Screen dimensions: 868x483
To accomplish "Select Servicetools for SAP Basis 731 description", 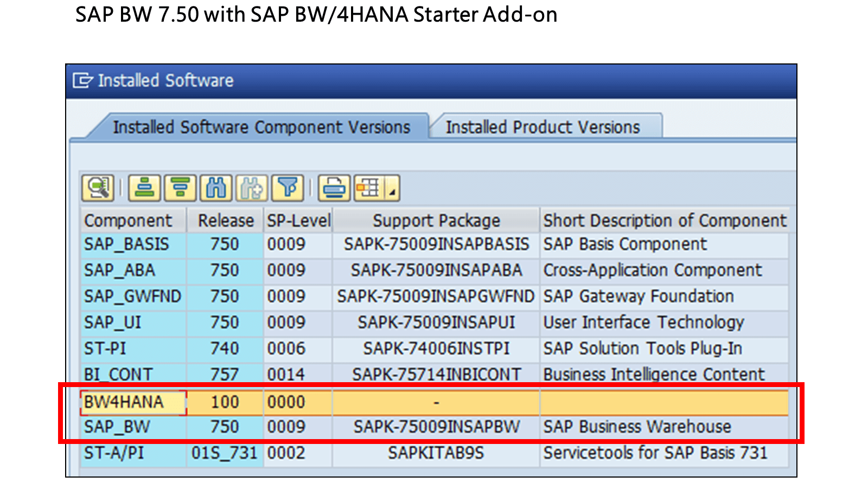I will tap(665, 453).
